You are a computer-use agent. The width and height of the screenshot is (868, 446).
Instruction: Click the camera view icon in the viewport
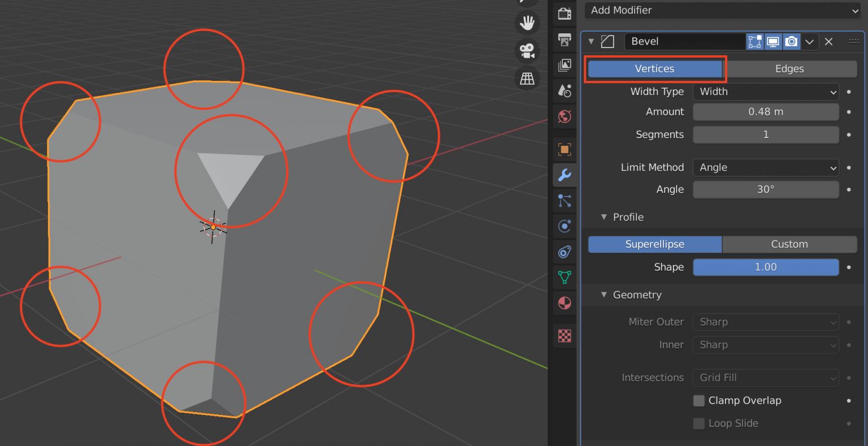[527, 51]
